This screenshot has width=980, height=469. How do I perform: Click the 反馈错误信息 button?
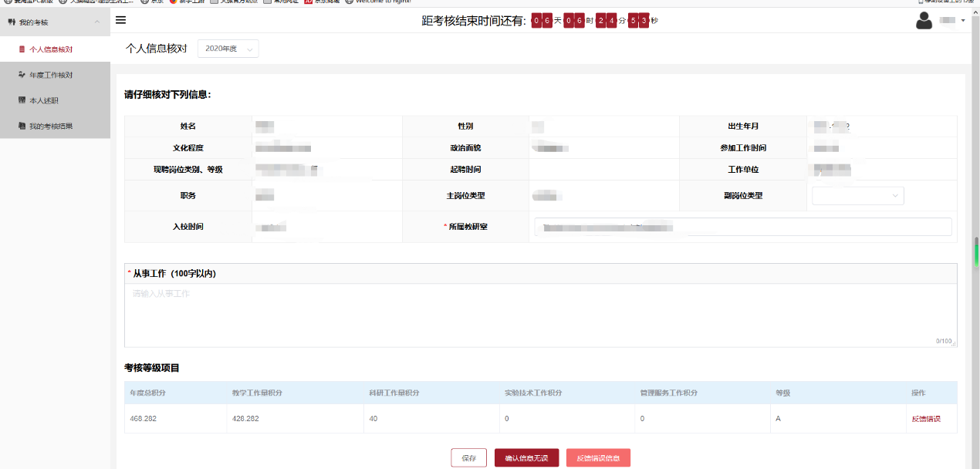pyautogui.click(x=598, y=458)
